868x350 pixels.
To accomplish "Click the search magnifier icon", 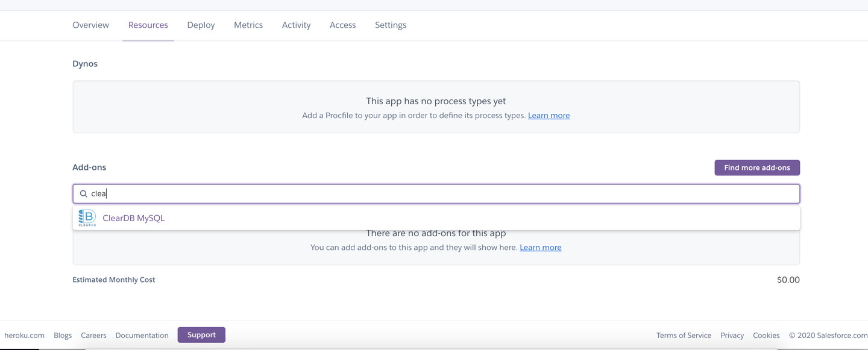I will click(84, 194).
